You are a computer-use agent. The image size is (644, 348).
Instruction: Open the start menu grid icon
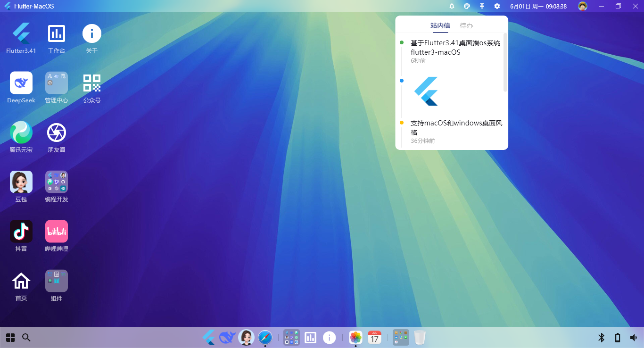coord(10,338)
